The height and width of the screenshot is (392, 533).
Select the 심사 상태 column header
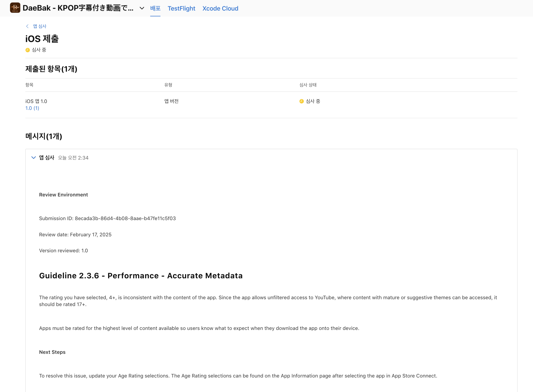(x=308, y=85)
